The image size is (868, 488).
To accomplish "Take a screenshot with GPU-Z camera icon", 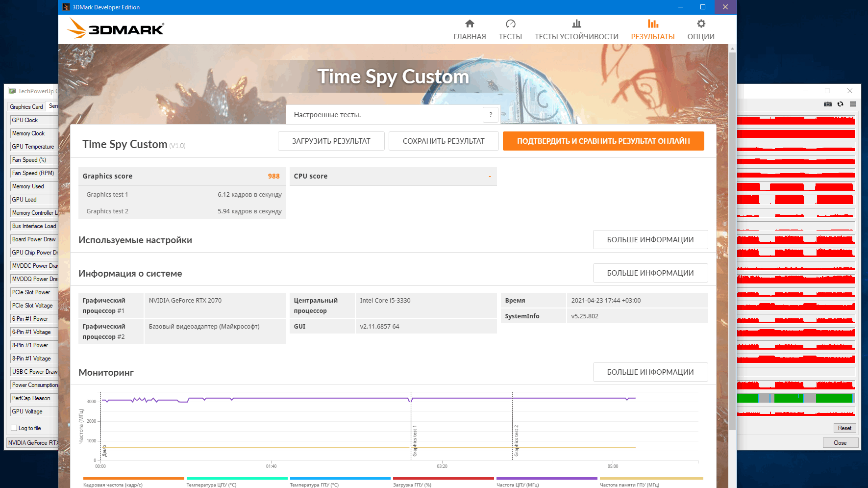I will (x=827, y=104).
